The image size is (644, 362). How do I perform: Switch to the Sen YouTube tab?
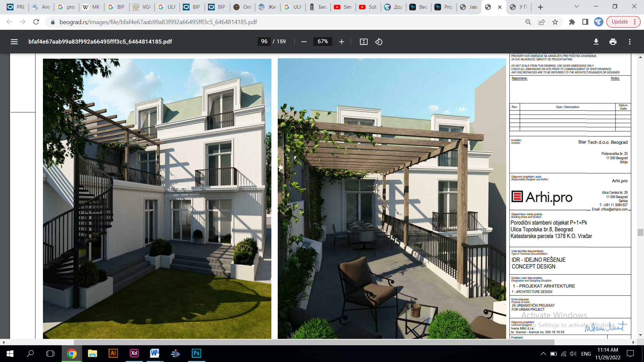tap(343, 7)
